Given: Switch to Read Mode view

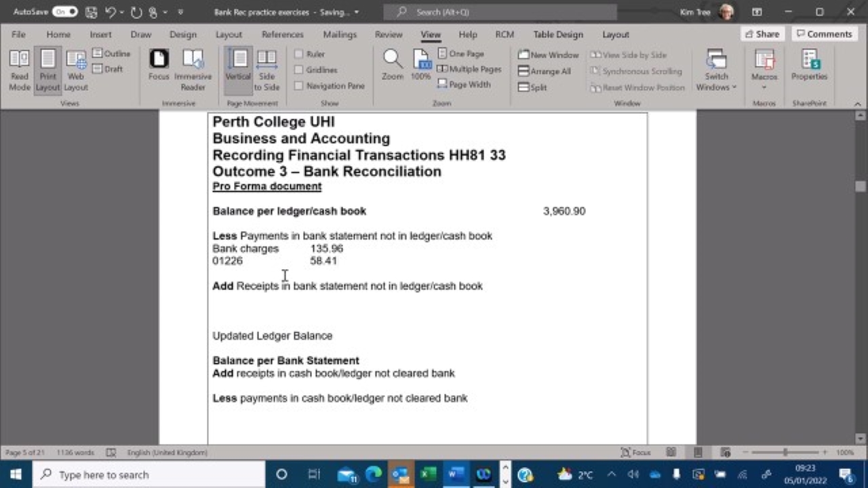Looking at the screenshot, I should pos(19,68).
